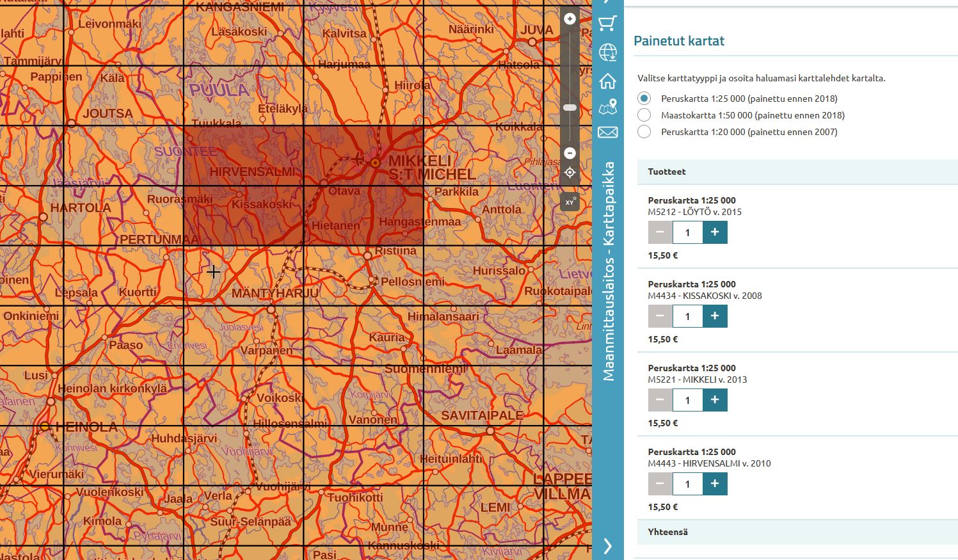Select Peruskartta 1:25 000 radio option
This screenshot has width=958, height=560.
pyautogui.click(x=644, y=99)
